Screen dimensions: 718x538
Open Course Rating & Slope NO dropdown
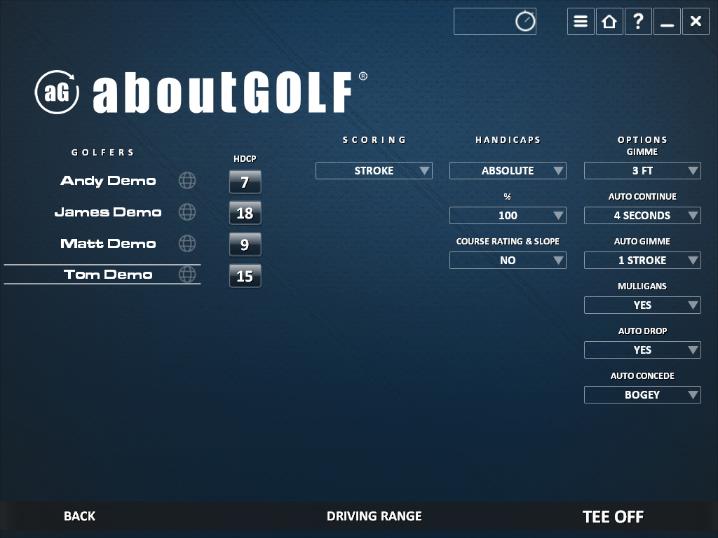coord(507,261)
